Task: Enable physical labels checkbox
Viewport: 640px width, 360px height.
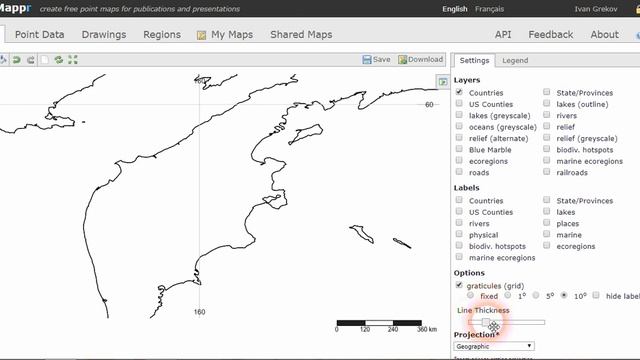Action: [x=459, y=234]
